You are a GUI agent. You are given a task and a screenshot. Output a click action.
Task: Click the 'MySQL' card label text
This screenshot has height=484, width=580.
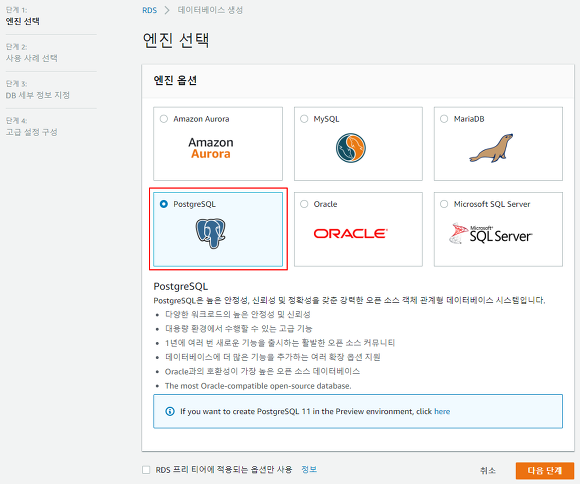(326, 119)
